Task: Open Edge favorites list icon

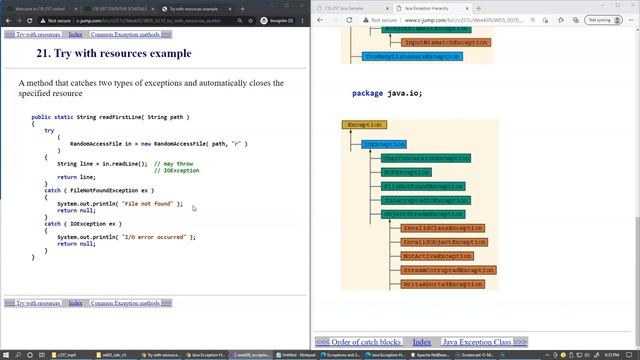Action: click(561, 20)
